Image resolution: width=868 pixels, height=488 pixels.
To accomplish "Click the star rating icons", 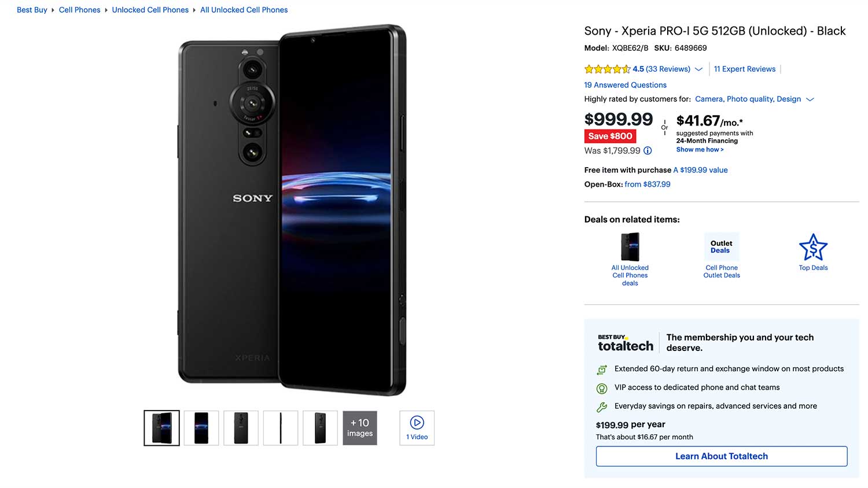I will 607,69.
